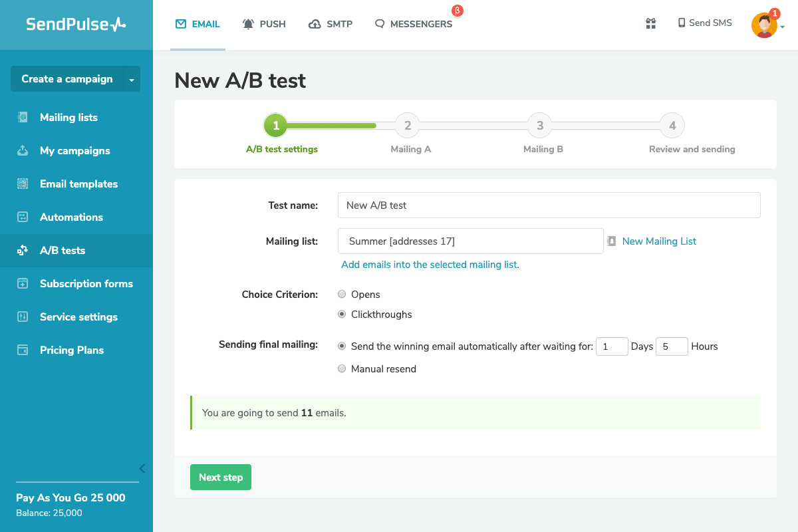Choose Manual resend option
Screen dimensions: 798x532
[342, 368]
